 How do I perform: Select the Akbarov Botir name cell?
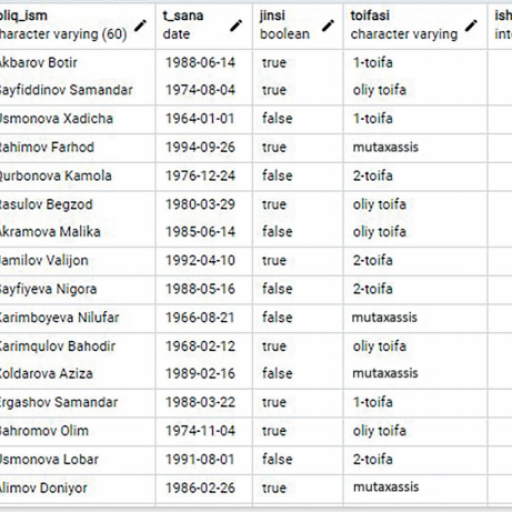pos(77,63)
